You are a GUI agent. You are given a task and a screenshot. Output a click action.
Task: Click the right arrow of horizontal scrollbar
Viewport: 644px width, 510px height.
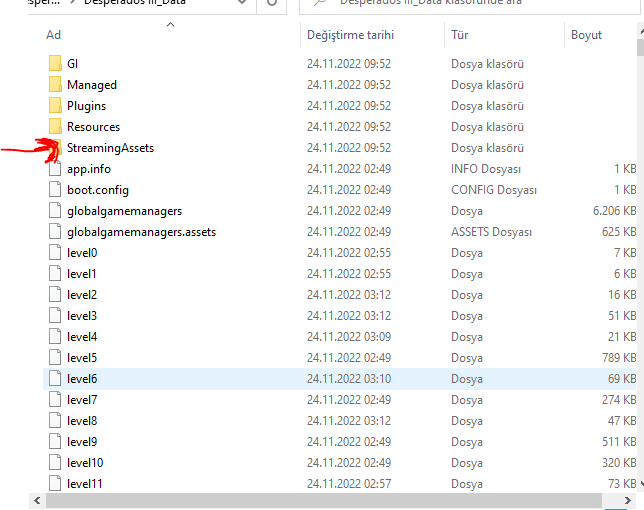pos(628,500)
